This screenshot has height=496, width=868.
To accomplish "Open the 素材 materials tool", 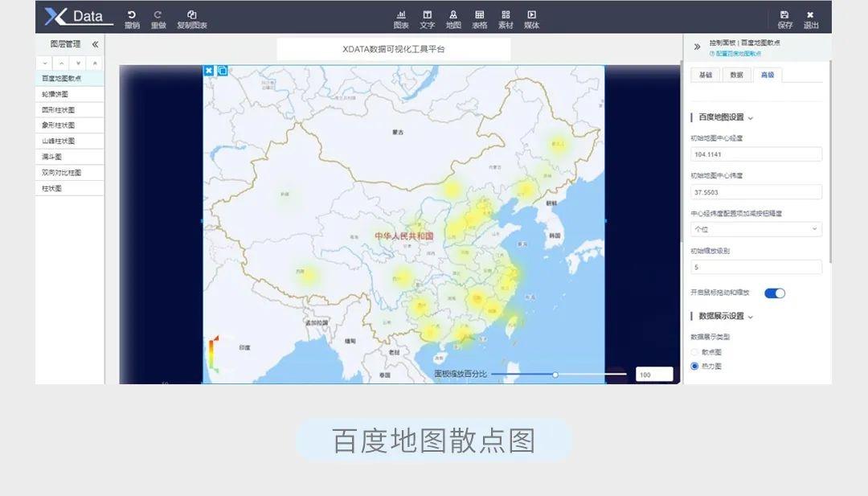I will click(506, 19).
